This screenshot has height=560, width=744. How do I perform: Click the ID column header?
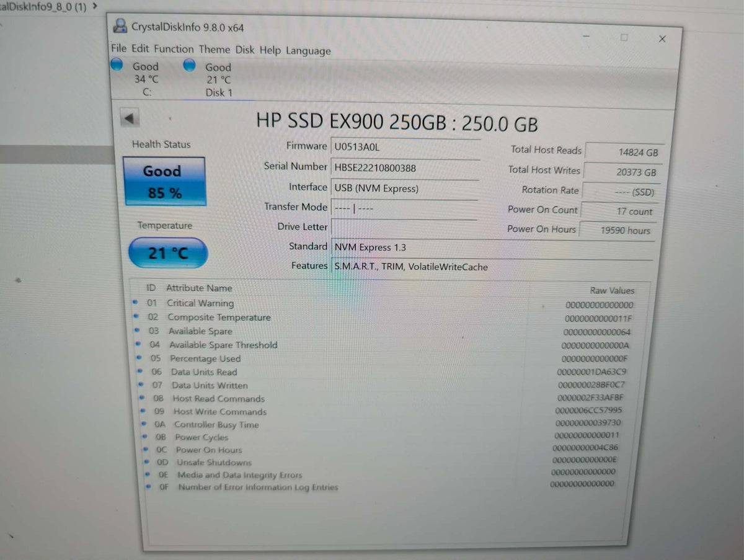tap(151, 288)
